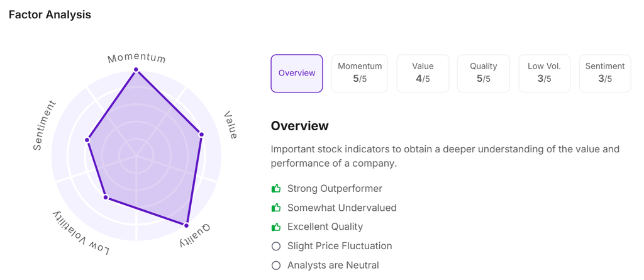644x280 pixels.
Task: Click the Momentum point on radar chart
Action: pyautogui.click(x=136, y=71)
